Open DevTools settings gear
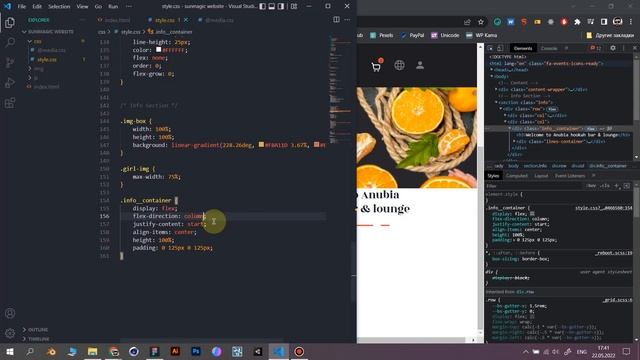The width and height of the screenshot is (640, 360). coord(613,48)
